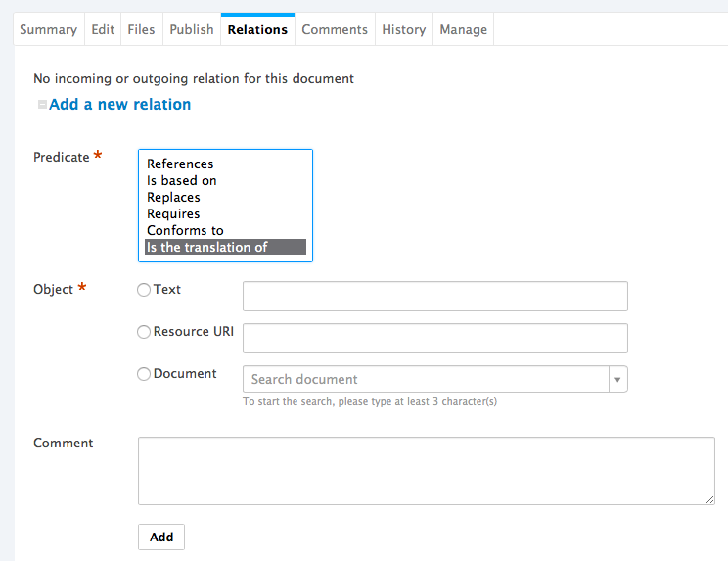Collapse the Add a new relation section icon
Screen dimensions: 728x561
click(x=42, y=105)
